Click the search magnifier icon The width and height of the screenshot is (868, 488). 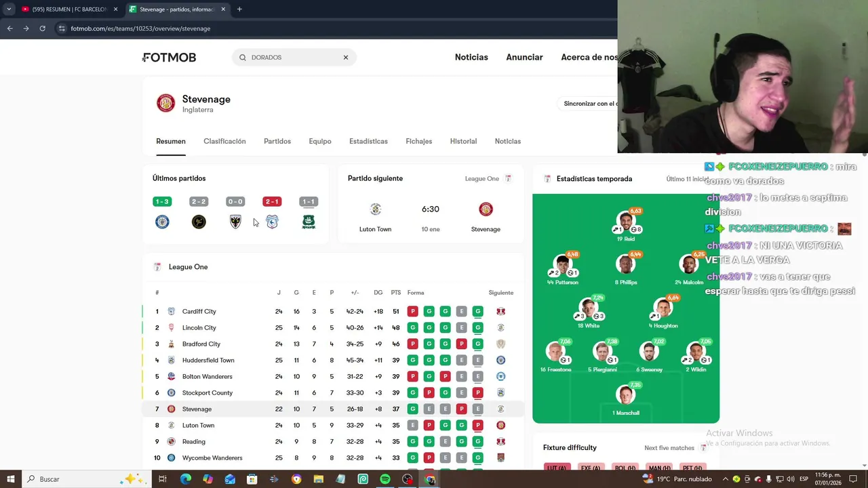pyautogui.click(x=242, y=58)
